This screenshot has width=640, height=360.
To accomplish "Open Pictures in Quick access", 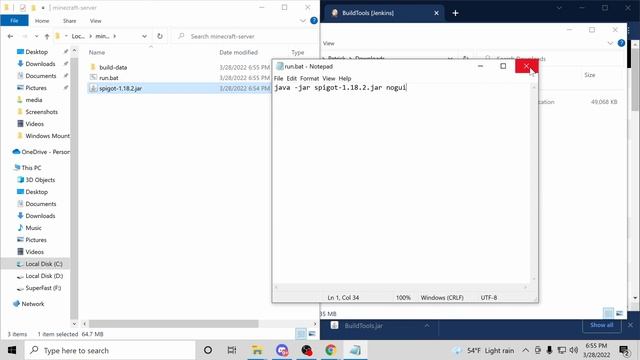I will pyautogui.click(x=36, y=88).
